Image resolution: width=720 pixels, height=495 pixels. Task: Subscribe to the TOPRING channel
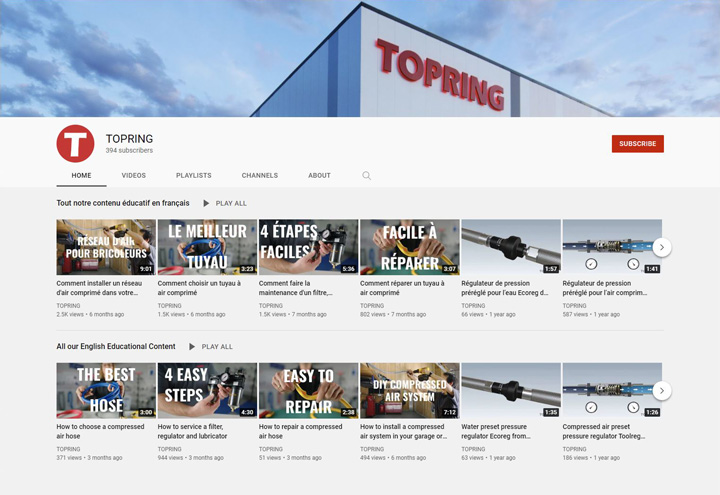(637, 144)
